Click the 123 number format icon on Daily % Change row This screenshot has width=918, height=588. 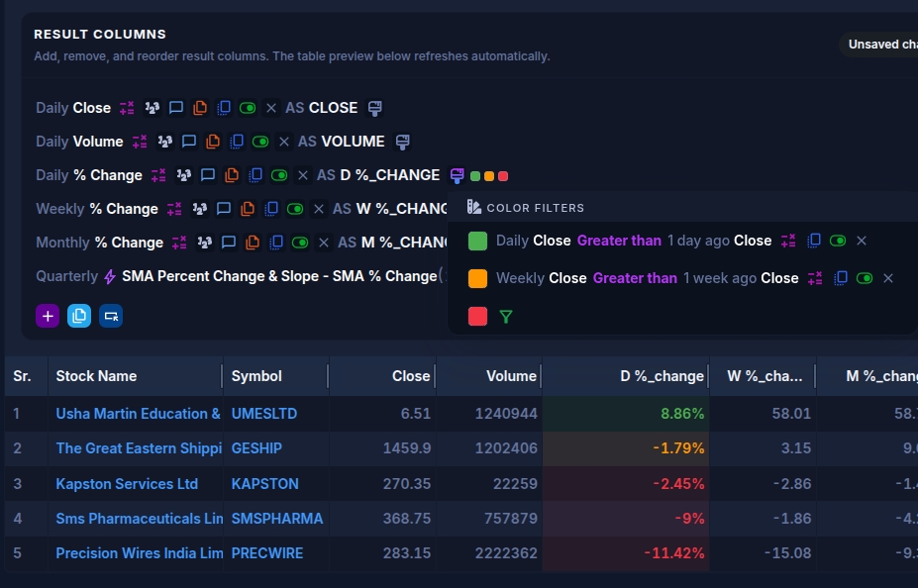click(x=184, y=175)
